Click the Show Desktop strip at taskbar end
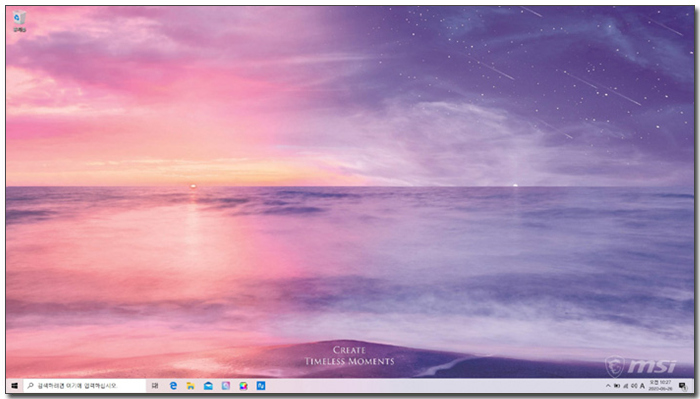700x399 pixels. click(693, 386)
